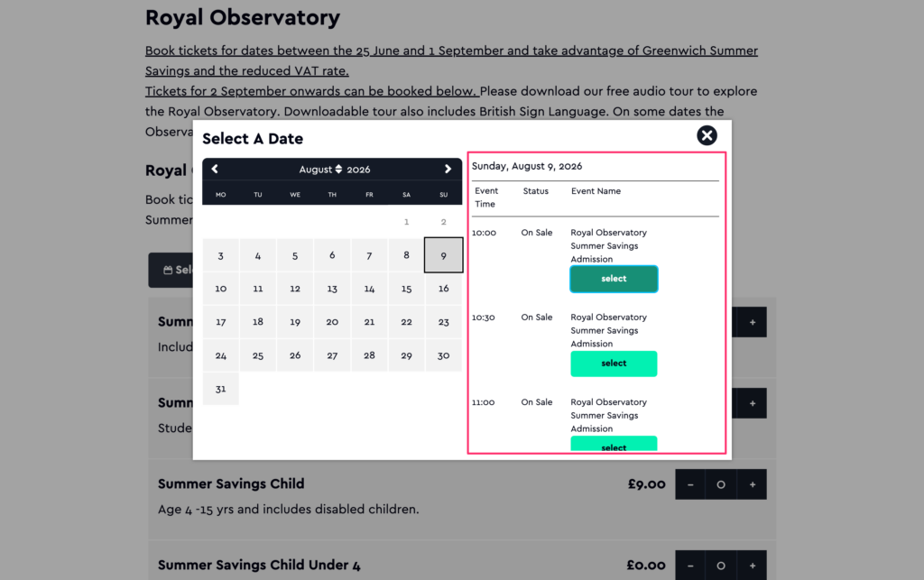The width and height of the screenshot is (924, 580).
Task: Increase Summer Savings Child Under 4 quantity
Action: (752, 566)
